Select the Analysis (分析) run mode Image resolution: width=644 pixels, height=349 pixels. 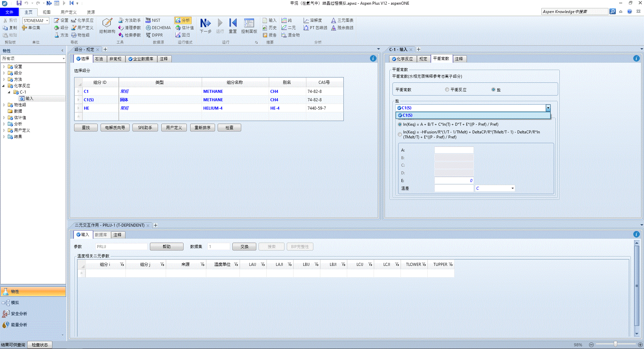click(183, 20)
